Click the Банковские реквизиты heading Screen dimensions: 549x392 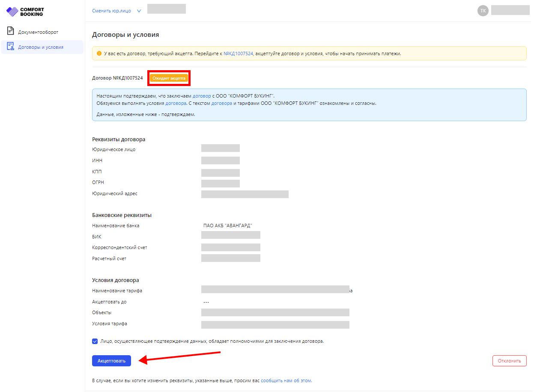(x=122, y=215)
